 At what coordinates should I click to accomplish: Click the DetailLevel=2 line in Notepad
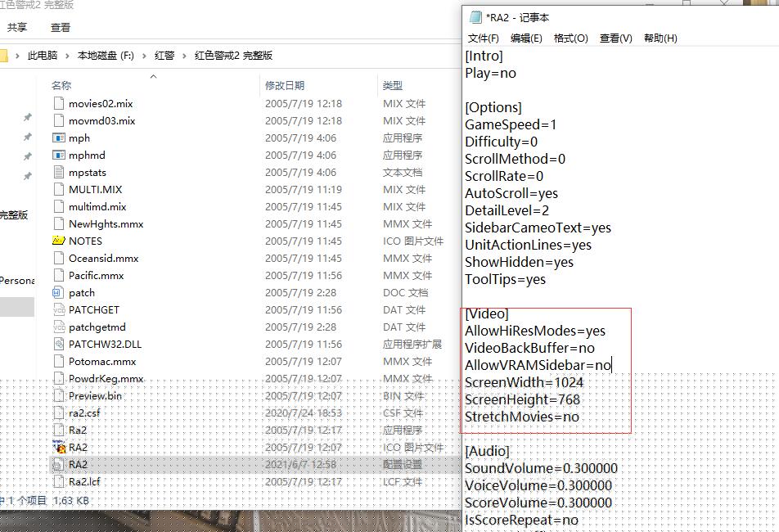coord(507,210)
